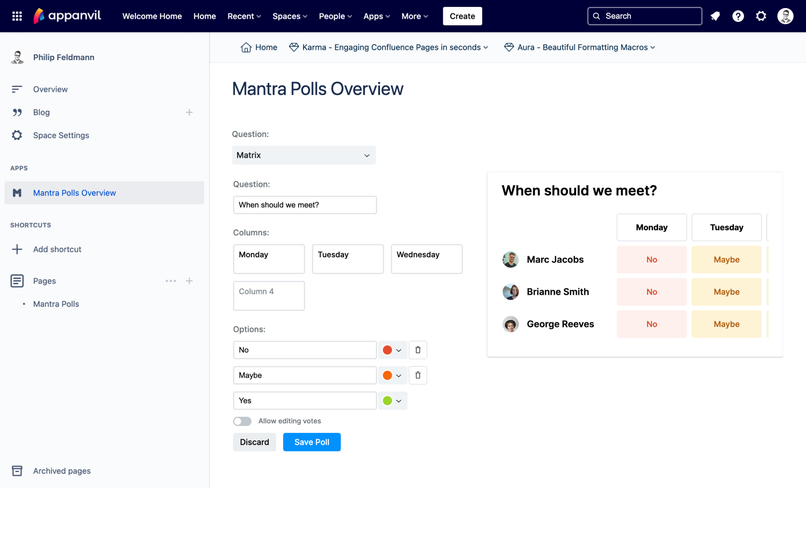Click the Karma diamond icon

tap(294, 47)
